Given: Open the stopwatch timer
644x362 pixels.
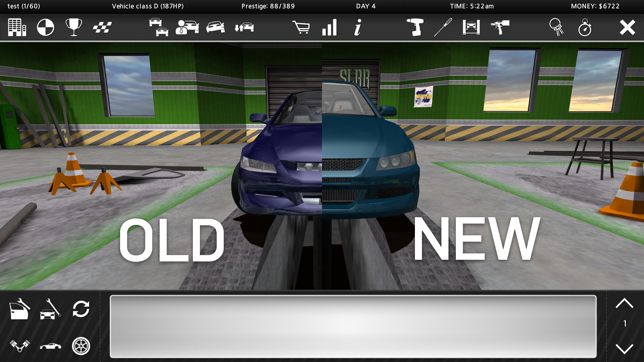Looking at the screenshot, I should 585,27.
